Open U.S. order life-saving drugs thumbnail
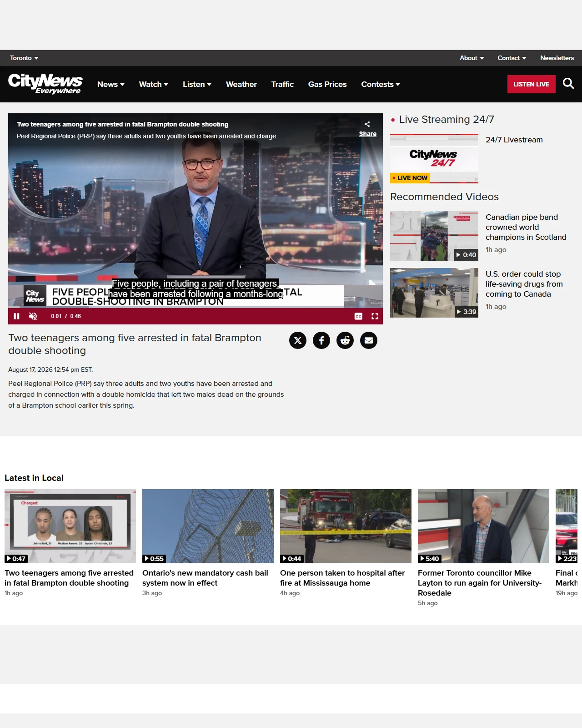 coord(434,293)
